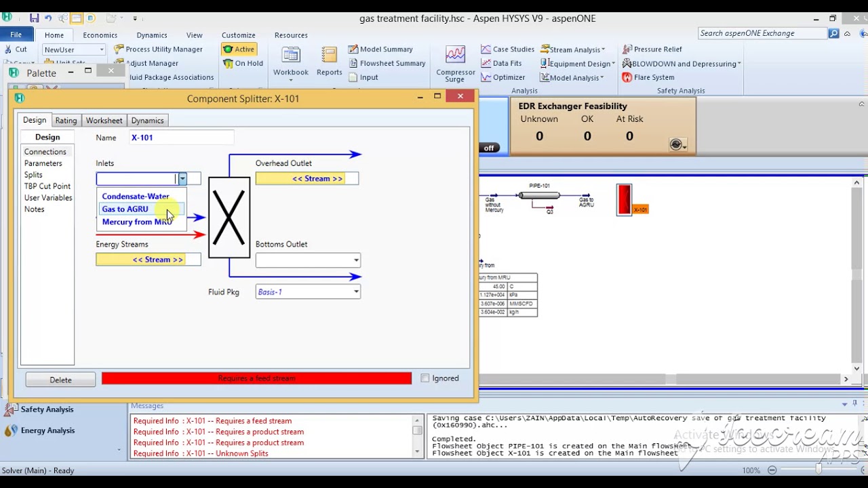The image size is (868, 488).
Task: Cut selection with the scissors icon
Action: pyautogui.click(x=16, y=49)
